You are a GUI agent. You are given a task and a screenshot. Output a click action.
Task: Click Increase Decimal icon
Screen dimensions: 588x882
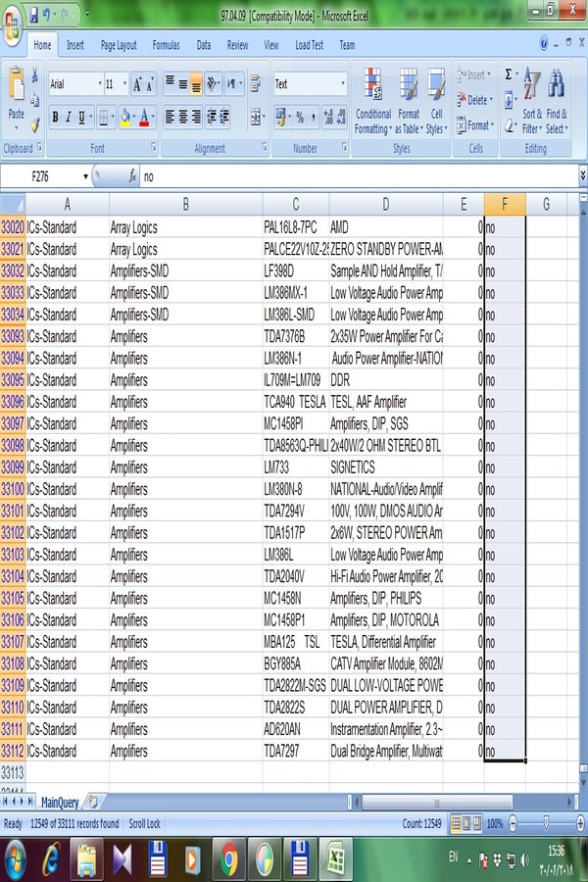[328, 117]
